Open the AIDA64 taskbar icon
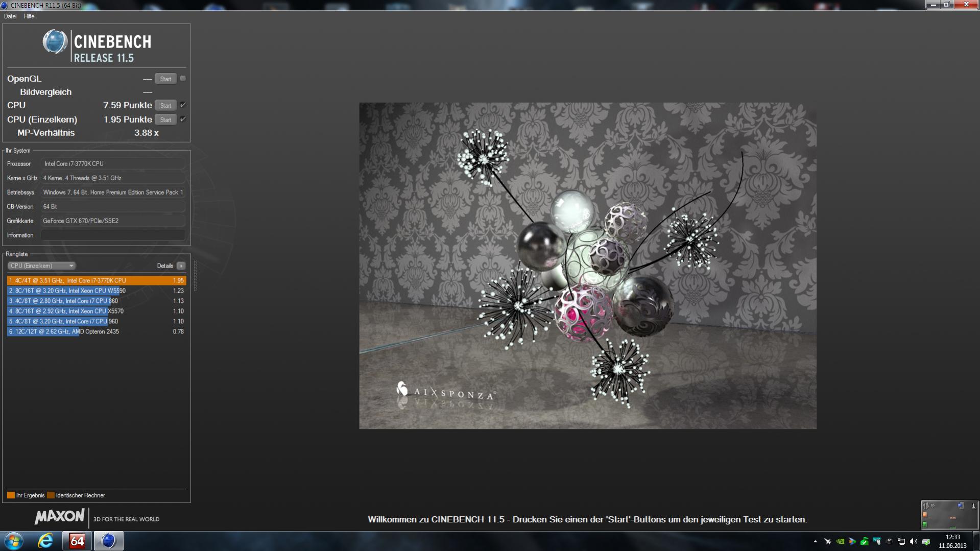This screenshot has width=980, height=551. point(77,541)
